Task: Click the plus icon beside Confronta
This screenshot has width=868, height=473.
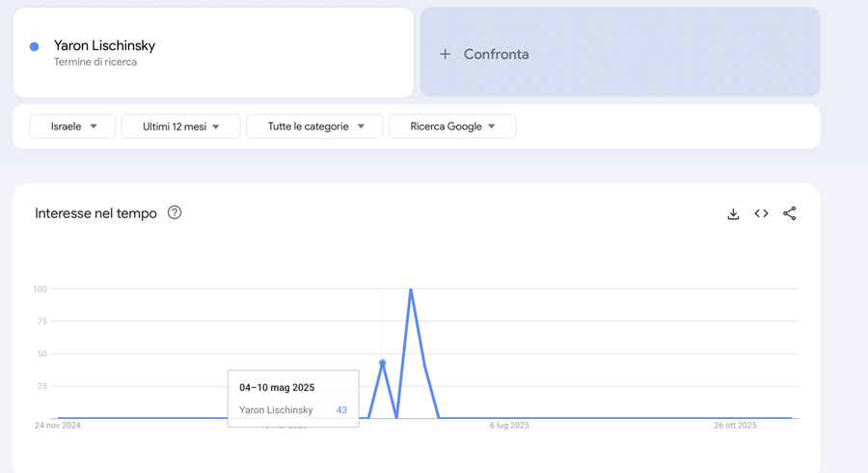Action: coord(445,54)
